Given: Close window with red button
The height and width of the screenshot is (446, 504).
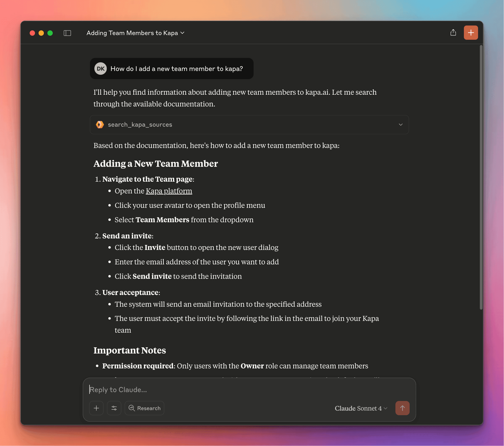Looking at the screenshot, I should click(32, 33).
